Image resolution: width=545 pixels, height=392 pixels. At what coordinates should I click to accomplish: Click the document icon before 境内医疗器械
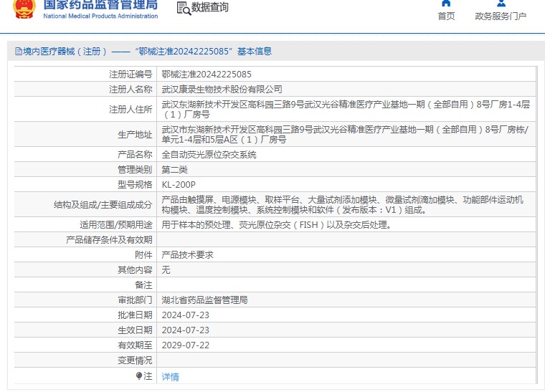(19, 52)
